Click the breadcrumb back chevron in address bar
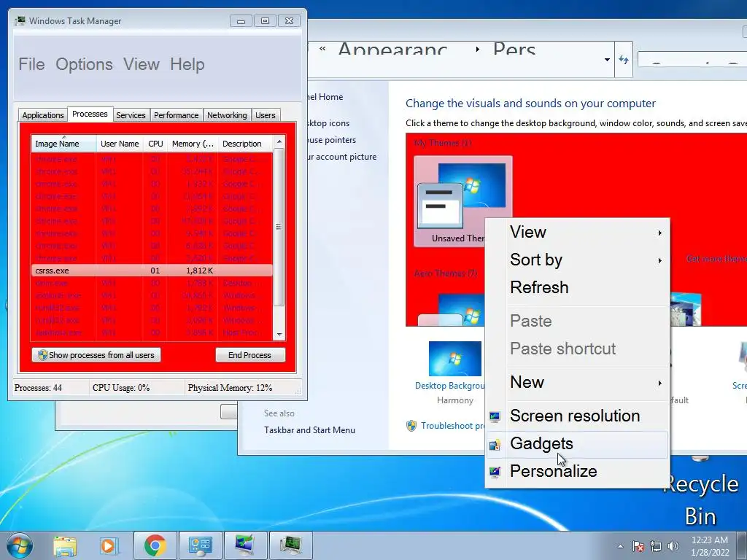The width and height of the screenshot is (747, 560). (322, 49)
